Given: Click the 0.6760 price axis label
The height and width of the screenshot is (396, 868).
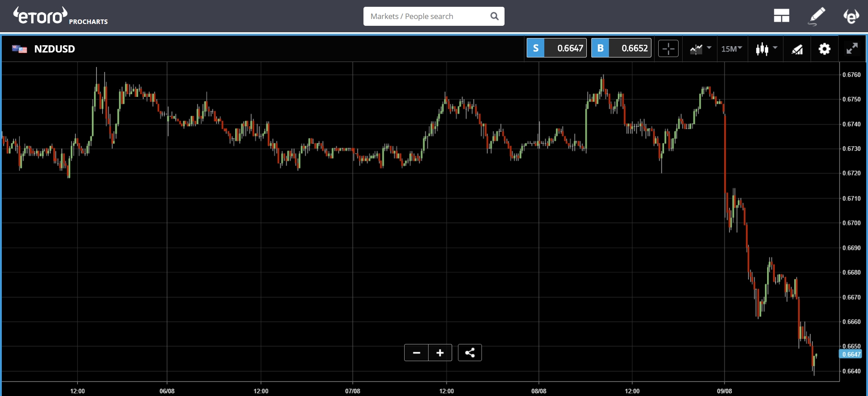Looking at the screenshot, I should tap(851, 75).
